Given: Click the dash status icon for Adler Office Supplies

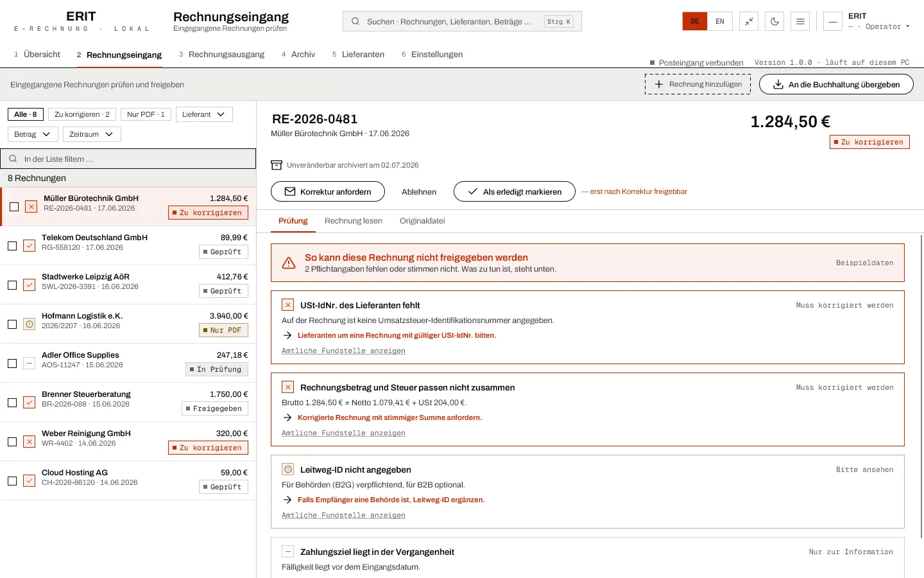Looking at the screenshot, I should (30, 363).
